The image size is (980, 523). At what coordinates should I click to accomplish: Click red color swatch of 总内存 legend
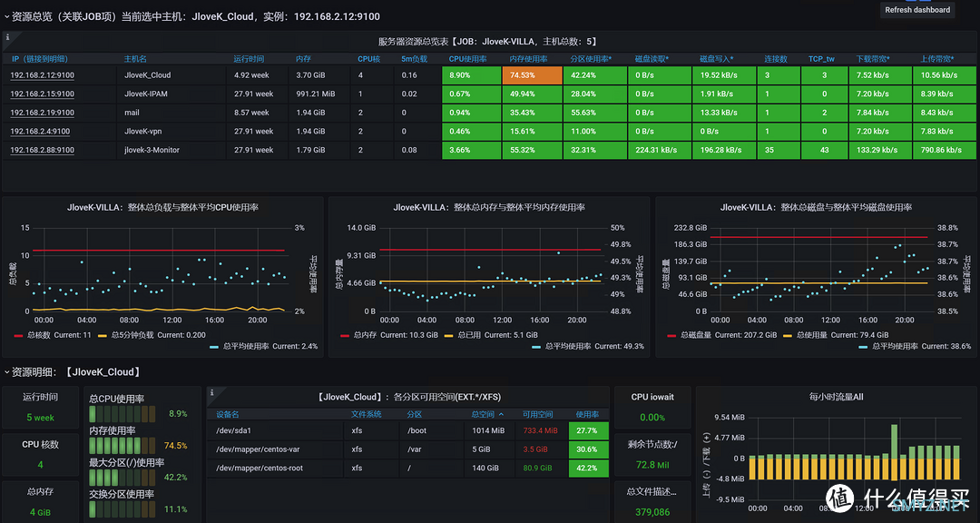pos(345,335)
